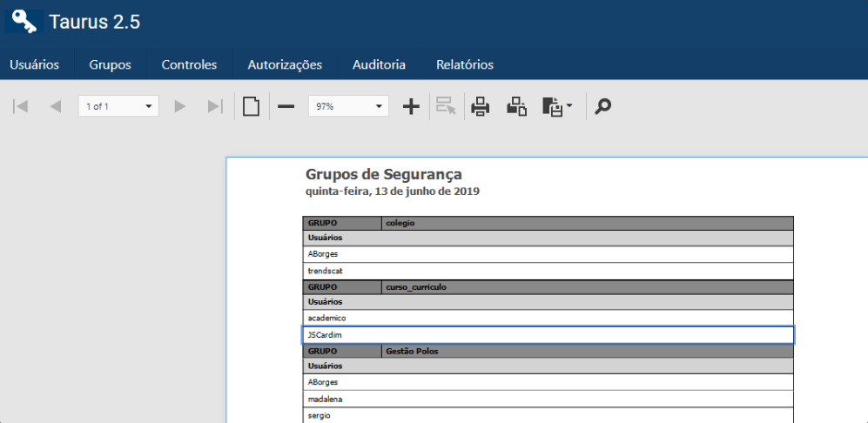Zoom out with the minus button

pos(286,106)
